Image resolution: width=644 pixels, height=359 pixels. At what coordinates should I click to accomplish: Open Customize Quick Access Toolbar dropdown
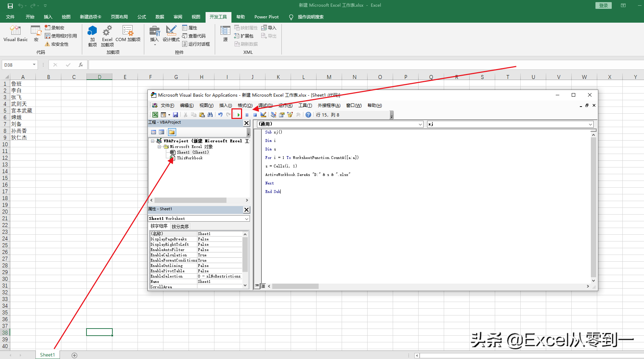coord(45,6)
